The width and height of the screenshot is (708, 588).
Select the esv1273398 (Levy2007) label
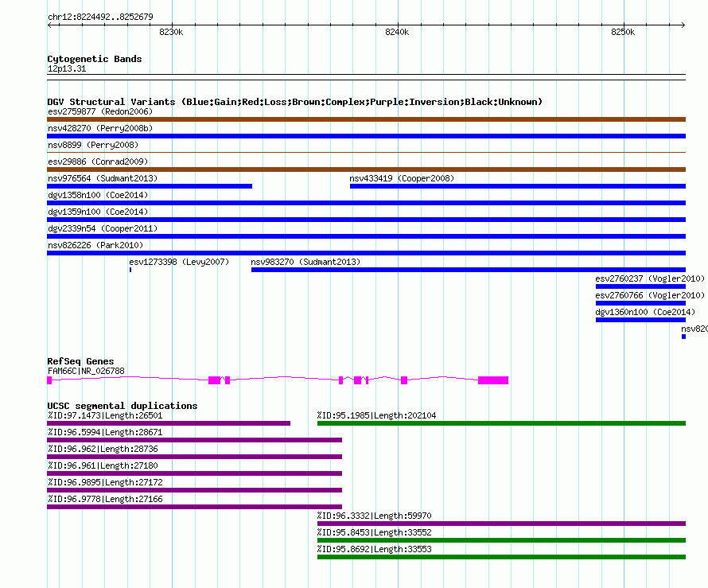(x=179, y=262)
